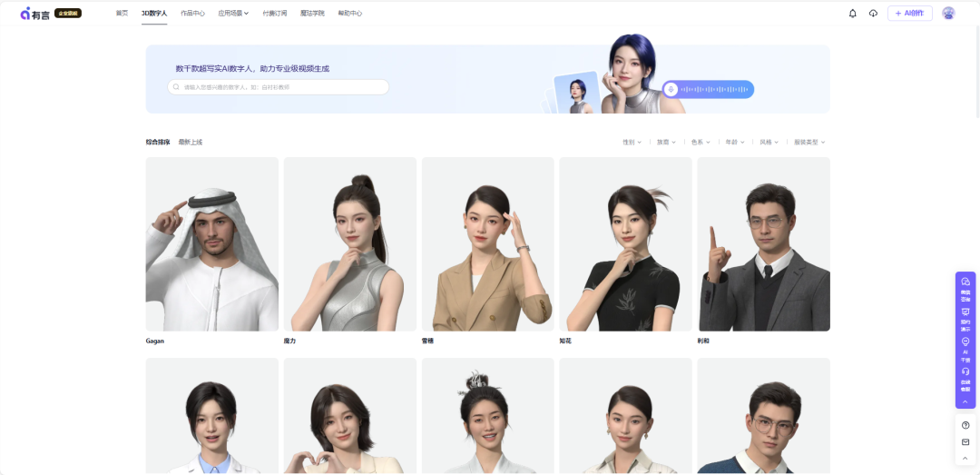Click the 雪穗 name label

point(428,341)
